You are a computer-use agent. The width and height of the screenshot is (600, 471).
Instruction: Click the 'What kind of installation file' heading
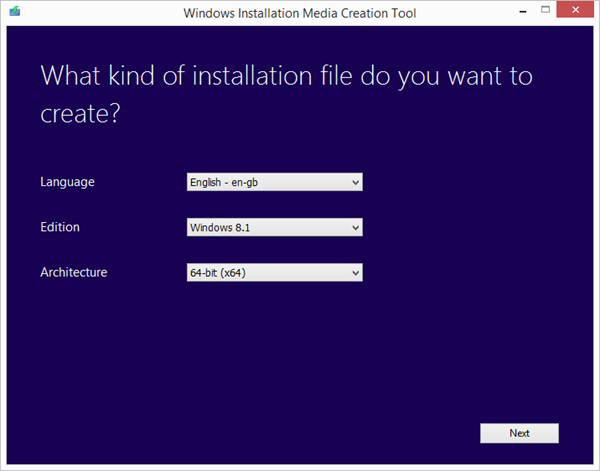point(286,94)
